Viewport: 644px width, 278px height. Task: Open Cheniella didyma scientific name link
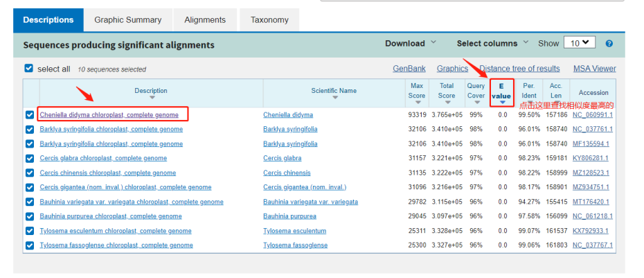coord(288,115)
